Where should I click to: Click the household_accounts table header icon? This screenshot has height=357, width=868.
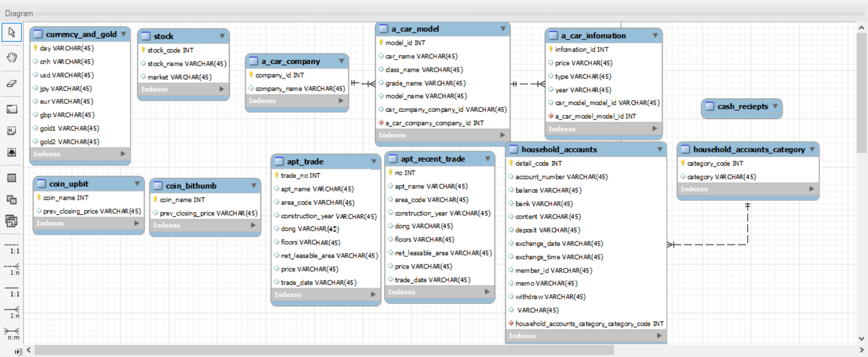514,149
